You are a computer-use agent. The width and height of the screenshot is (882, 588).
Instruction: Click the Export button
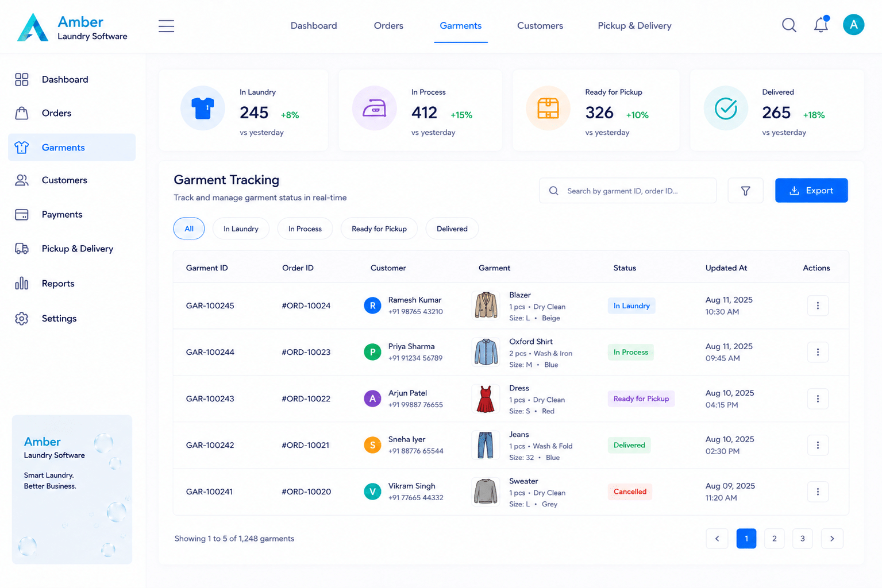(811, 191)
